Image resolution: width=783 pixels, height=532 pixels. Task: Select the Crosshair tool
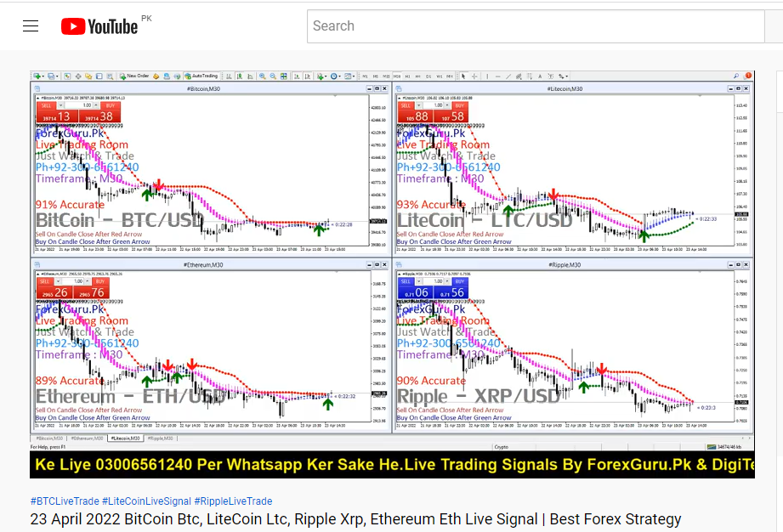(x=474, y=76)
